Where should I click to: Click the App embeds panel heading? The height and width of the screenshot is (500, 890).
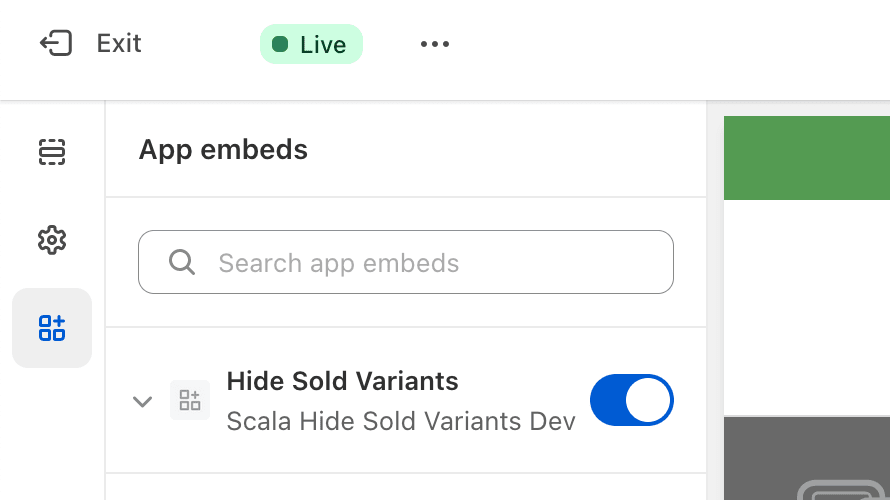coord(223,150)
